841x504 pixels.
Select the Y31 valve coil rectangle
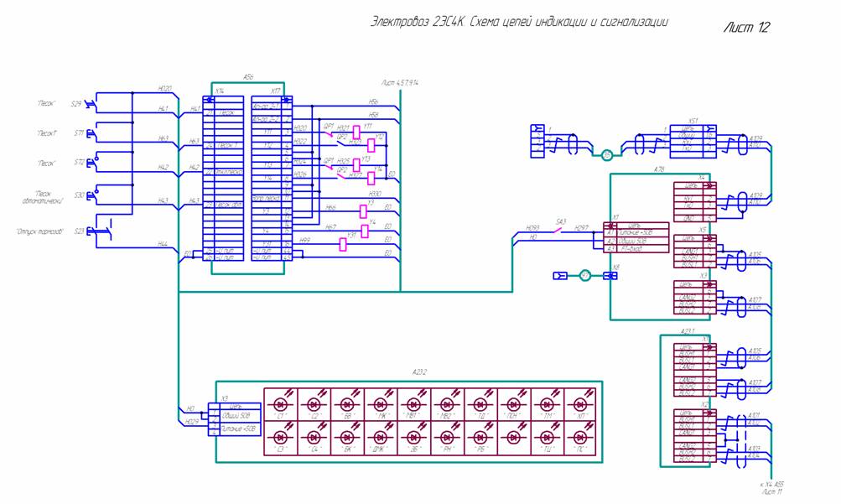(343, 245)
